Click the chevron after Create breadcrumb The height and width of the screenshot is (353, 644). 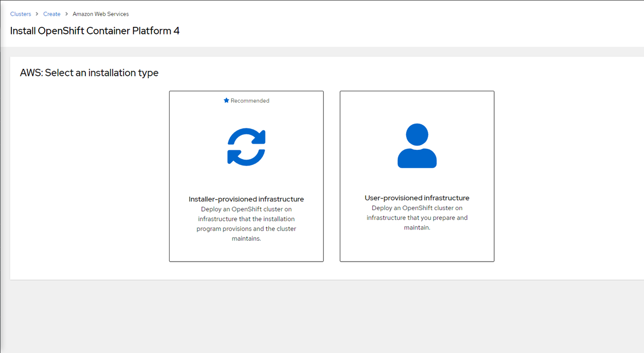pyautogui.click(x=67, y=14)
